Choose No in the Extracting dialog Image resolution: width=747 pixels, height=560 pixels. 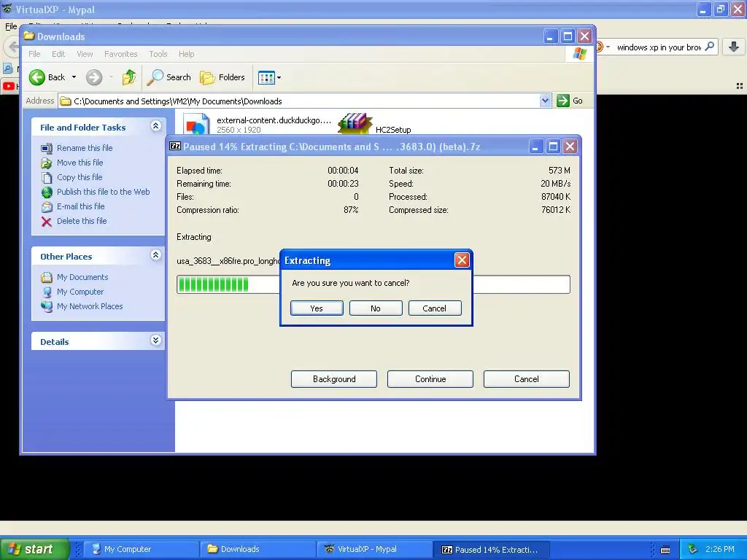[x=376, y=308]
